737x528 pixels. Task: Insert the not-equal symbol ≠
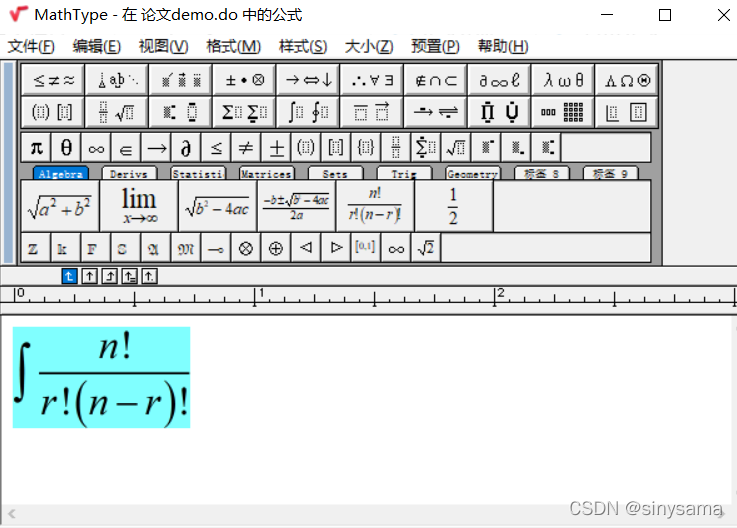pos(245,148)
